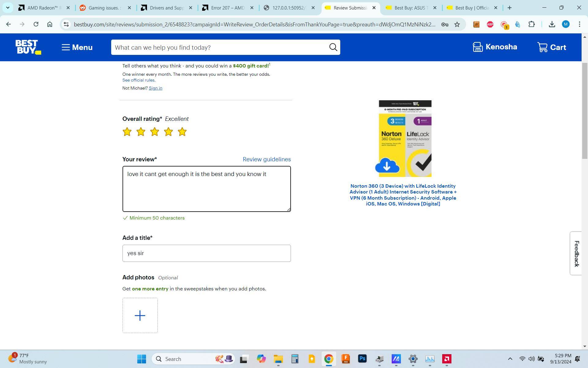Open the shopping Cart icon
Viewport: 588px width, 368px height.
point(543,47)
